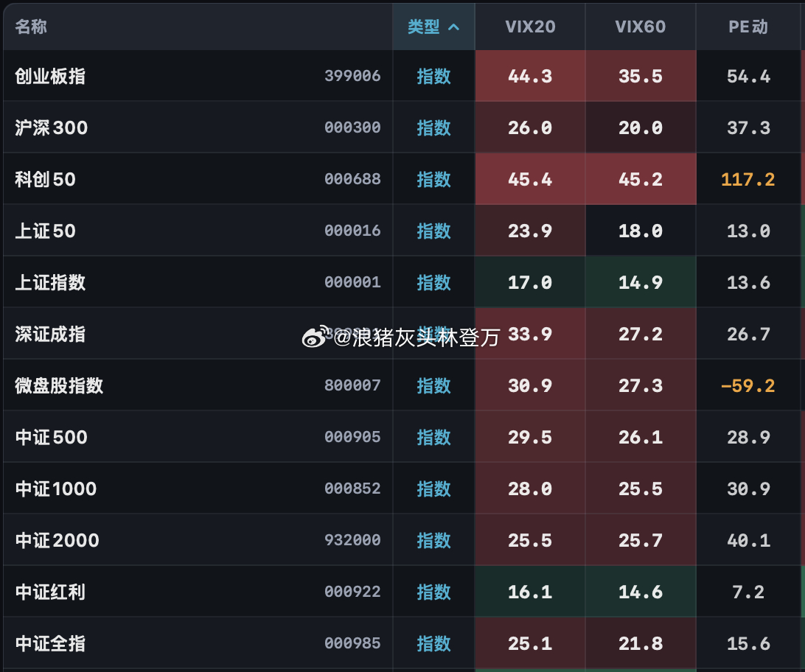The height and width of the screenshot is (672, 805).
Task: Click VIX60 value 35.5
Action: [x=640, y=77]
